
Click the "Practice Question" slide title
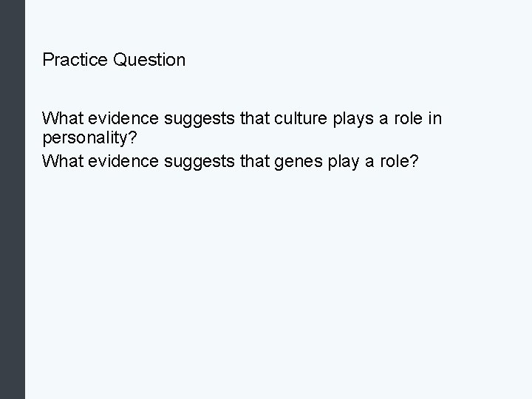(114, 60)
